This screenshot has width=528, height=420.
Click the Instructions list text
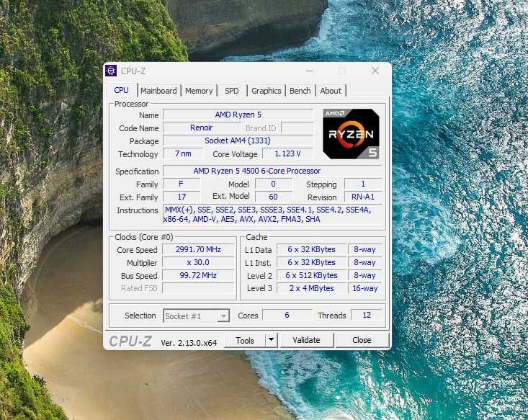(272, 215)
